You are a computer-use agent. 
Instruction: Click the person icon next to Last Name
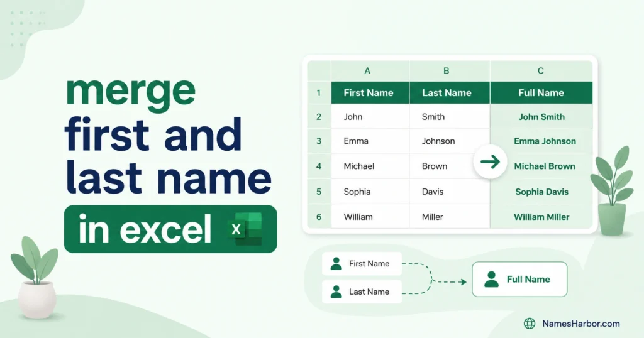coord(336,292)
